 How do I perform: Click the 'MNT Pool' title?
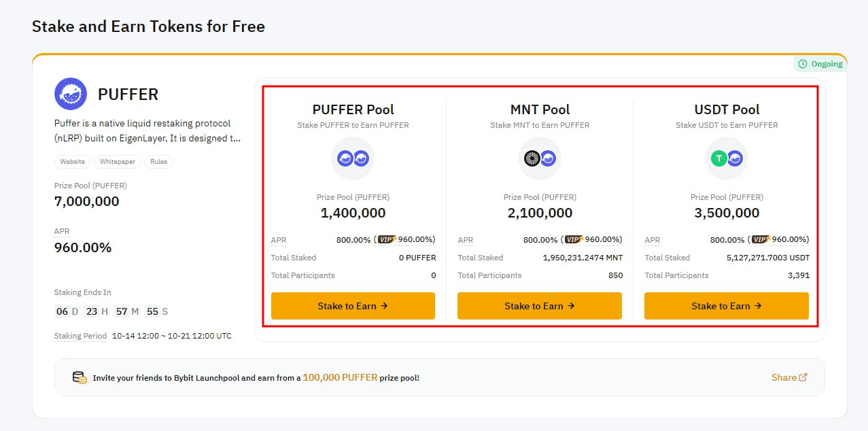[540, 109]
